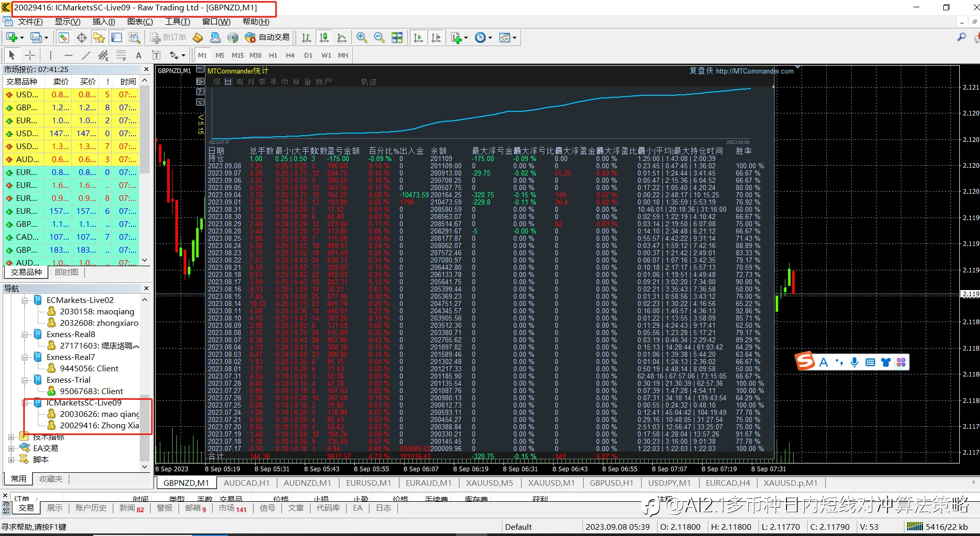Switch chart to H1 timeframe
980x536 pixels.
[273, 55]
